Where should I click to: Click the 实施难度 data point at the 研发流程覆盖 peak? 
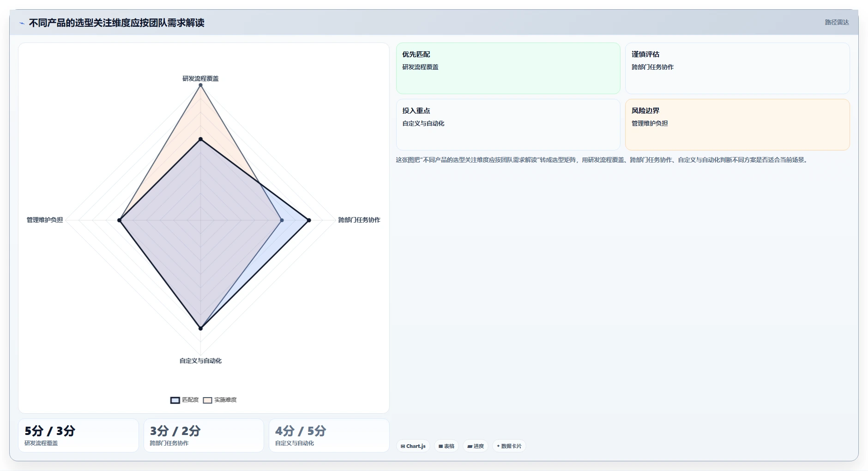(x=200, y=85)
